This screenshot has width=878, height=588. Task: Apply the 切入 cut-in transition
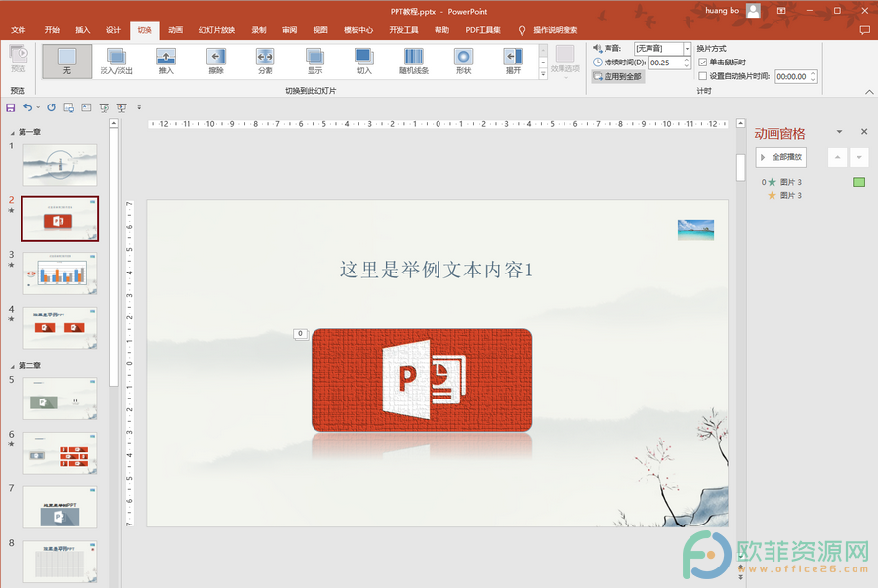point(364,61)
